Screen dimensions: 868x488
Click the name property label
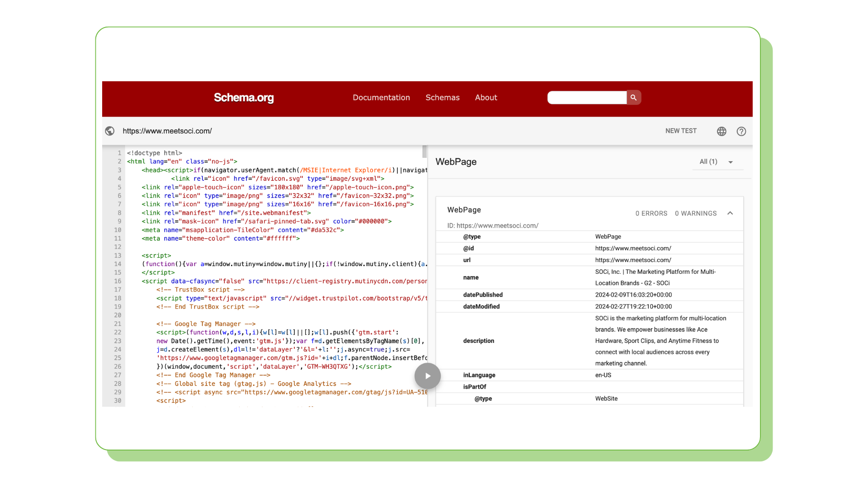coord(471,278)
